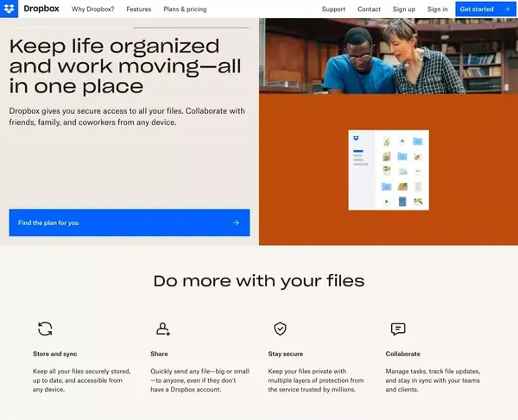518x420 pixels.
Task: Click the Keep your files private description
Action: (316, 380)
